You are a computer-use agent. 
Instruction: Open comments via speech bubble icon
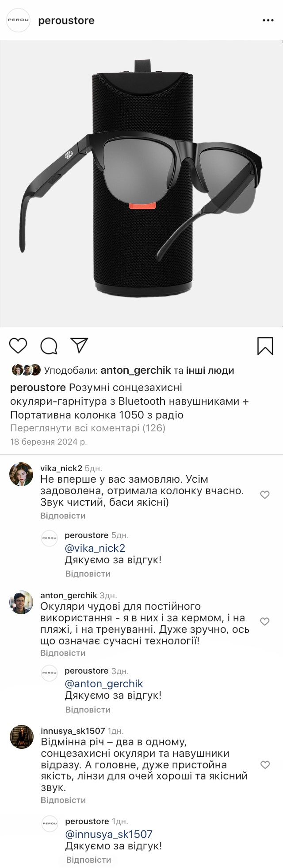49,346
